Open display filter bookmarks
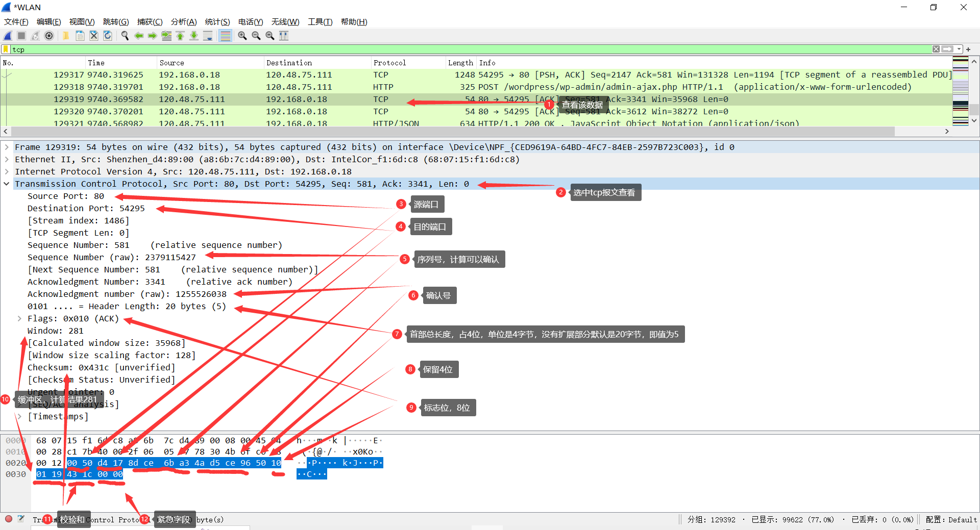 tap(6, 49)
